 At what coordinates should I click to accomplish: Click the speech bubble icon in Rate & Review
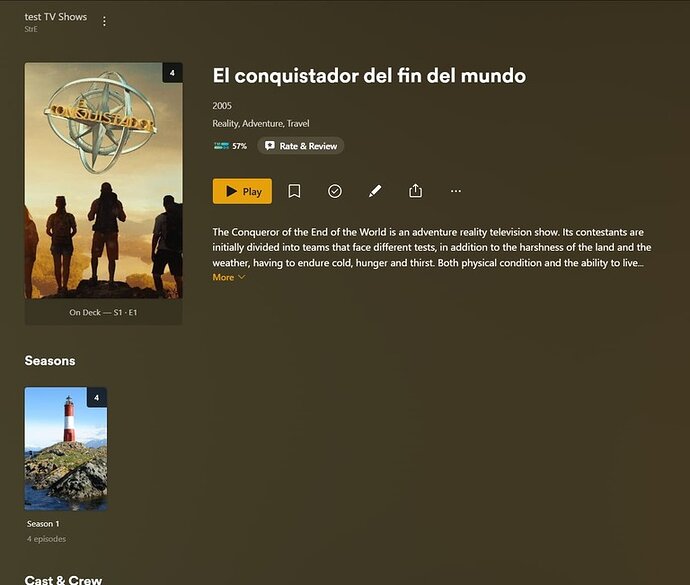pyautogui.click(x=270, y=146)
